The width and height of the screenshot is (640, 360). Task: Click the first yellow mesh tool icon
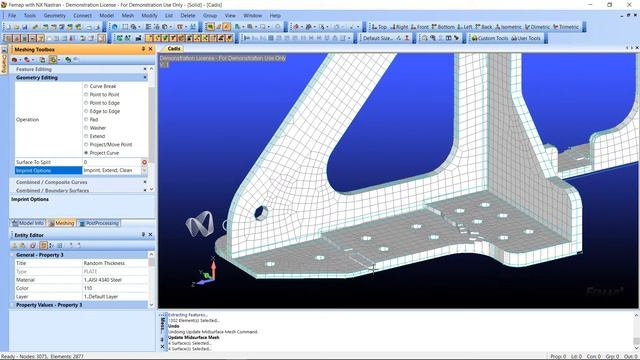coord(149,38)
